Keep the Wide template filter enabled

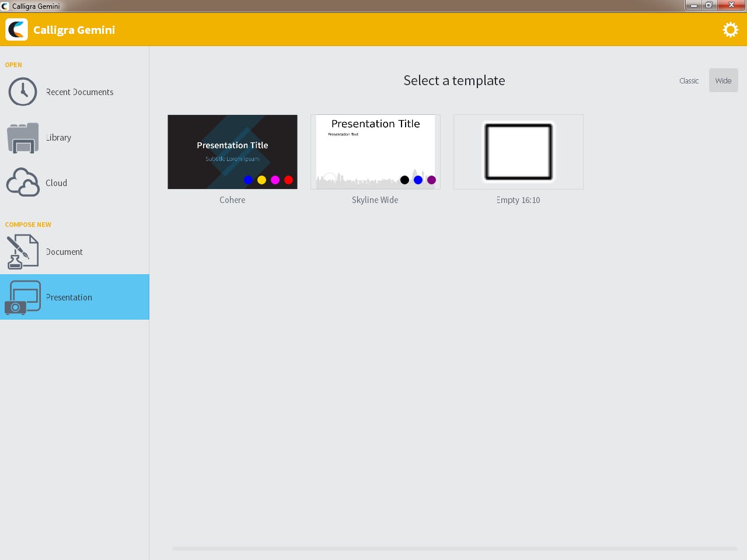pyautogui.click(x=723, y=80)
